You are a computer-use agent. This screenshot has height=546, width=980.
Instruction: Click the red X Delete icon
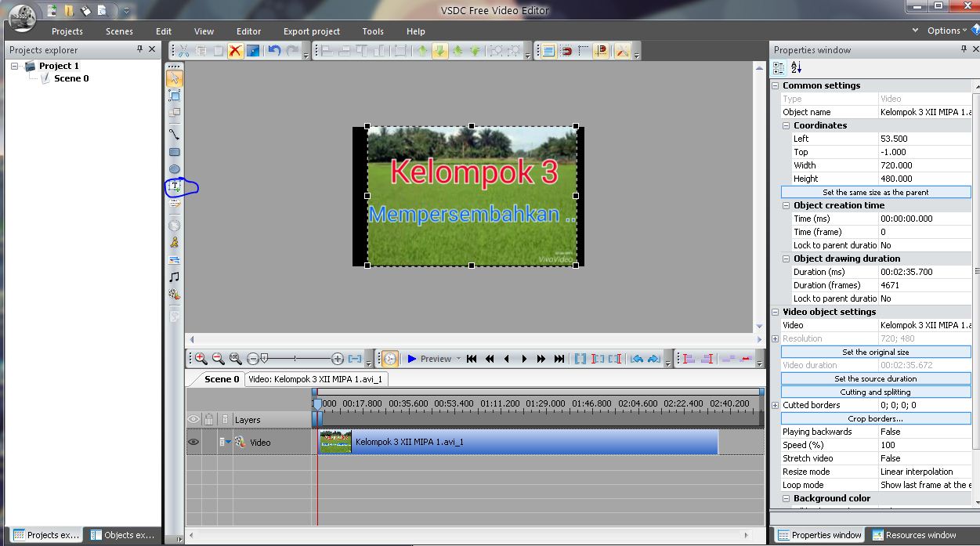[x=235, y=51]
